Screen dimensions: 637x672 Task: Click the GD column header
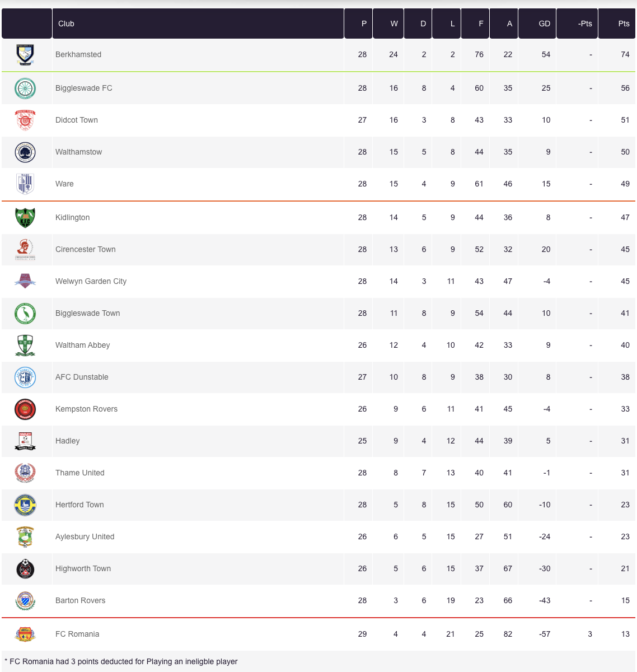544,24
